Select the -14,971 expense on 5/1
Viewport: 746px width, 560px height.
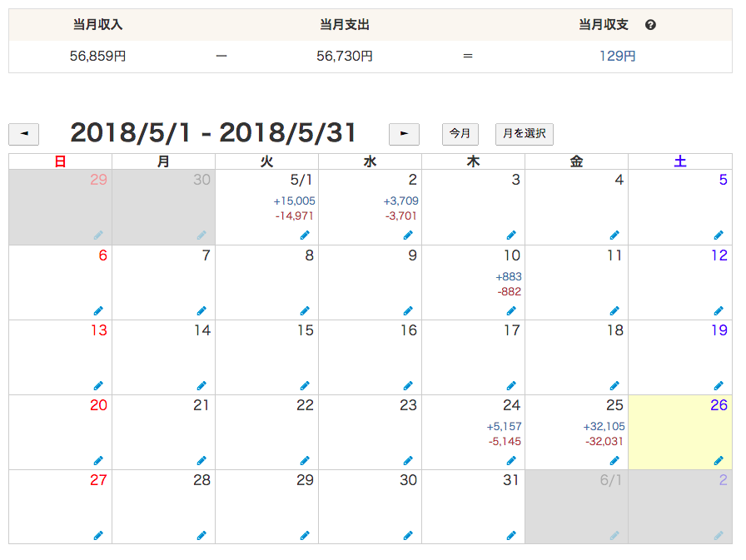(x=295, y=216)
